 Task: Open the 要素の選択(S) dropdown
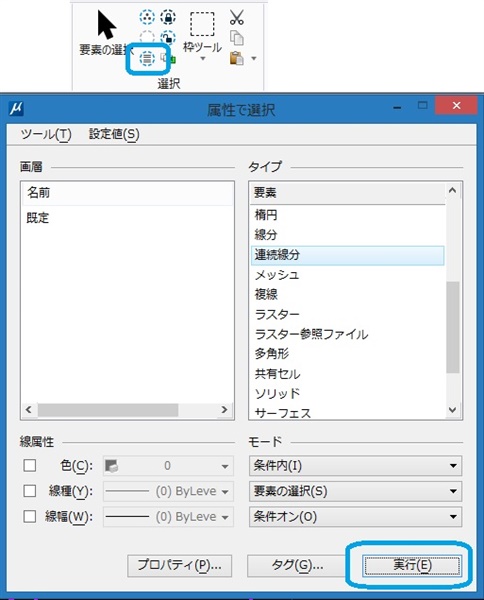355,491
